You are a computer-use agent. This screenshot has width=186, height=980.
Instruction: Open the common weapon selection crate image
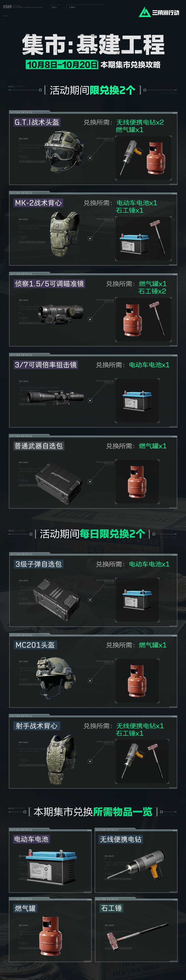59,483
